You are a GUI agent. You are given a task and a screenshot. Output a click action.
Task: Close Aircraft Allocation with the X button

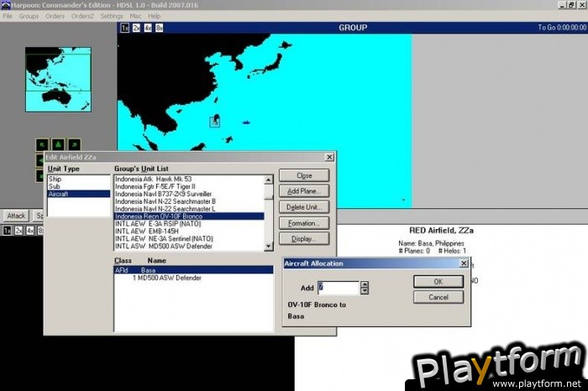tap(464, 263)
